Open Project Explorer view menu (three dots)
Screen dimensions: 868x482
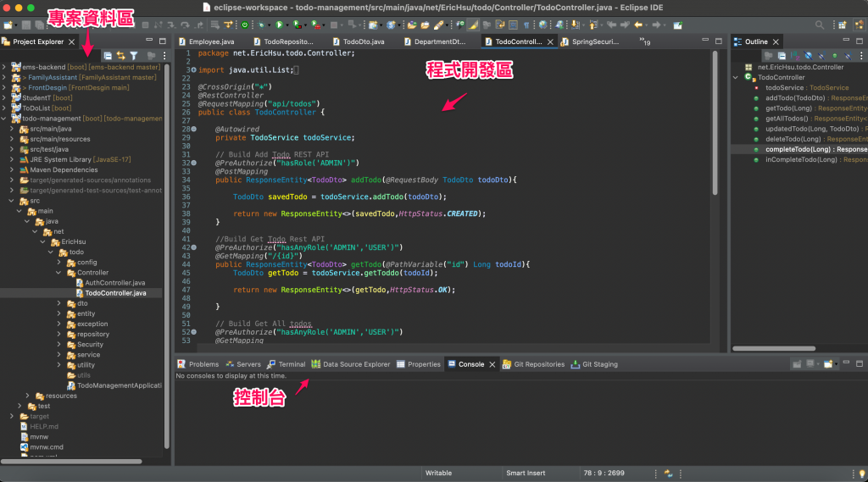coord(164,56)
